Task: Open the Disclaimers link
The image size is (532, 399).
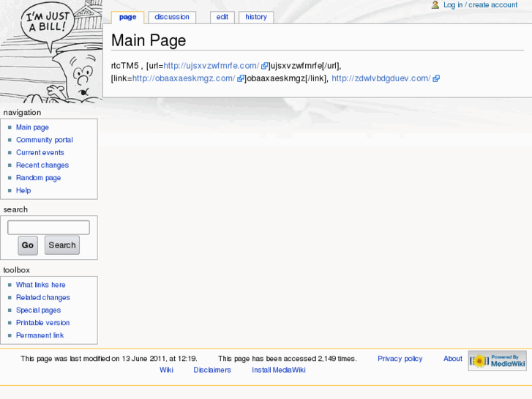Action: point(212,370)
